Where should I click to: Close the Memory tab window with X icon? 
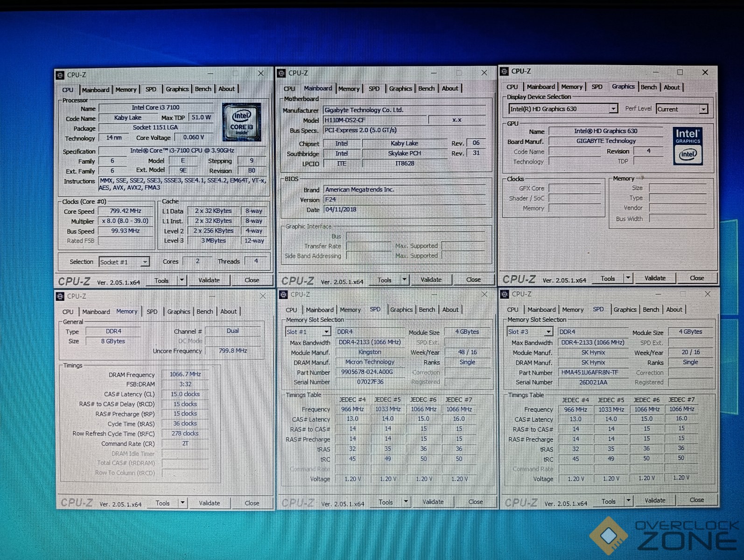[x=263, y=296]
